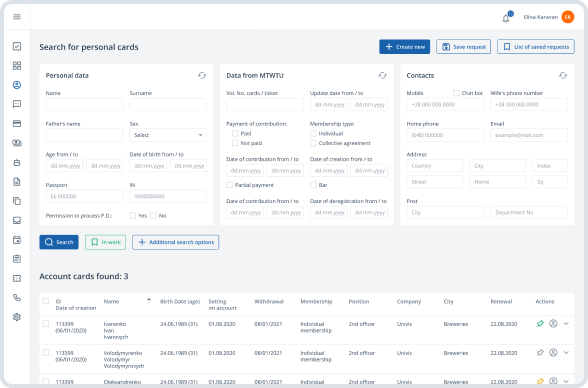Tick the Paid contribution checkbox
588x388 pixels.
pos(235,133)
